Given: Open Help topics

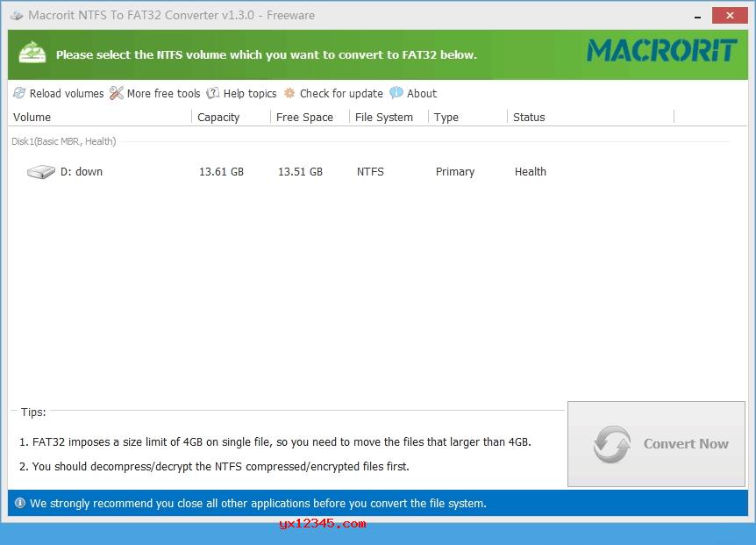Looking at the screenshot, I should tap(241, 93).
